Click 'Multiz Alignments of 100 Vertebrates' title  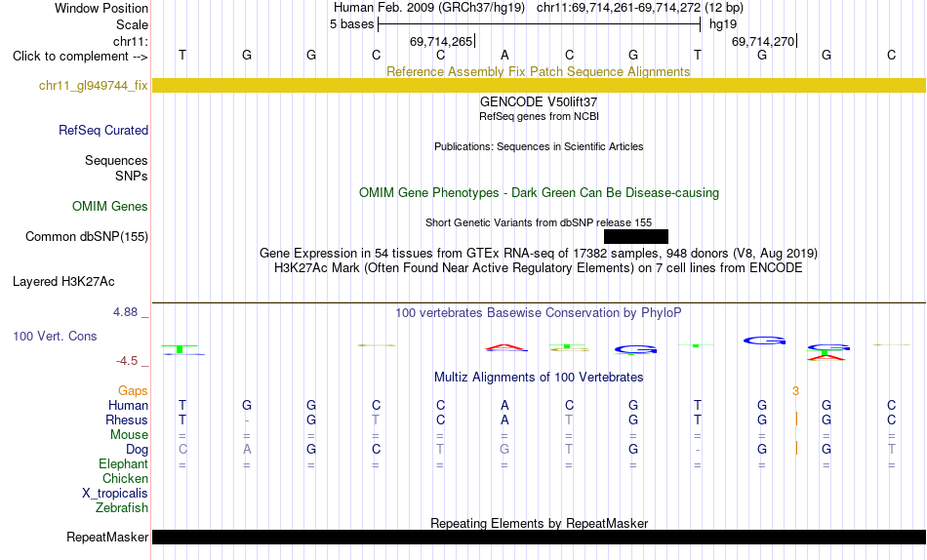539,378
